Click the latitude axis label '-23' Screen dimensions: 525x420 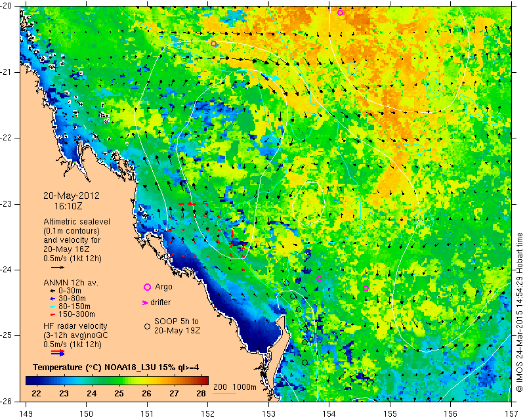[x=7, y=204]
